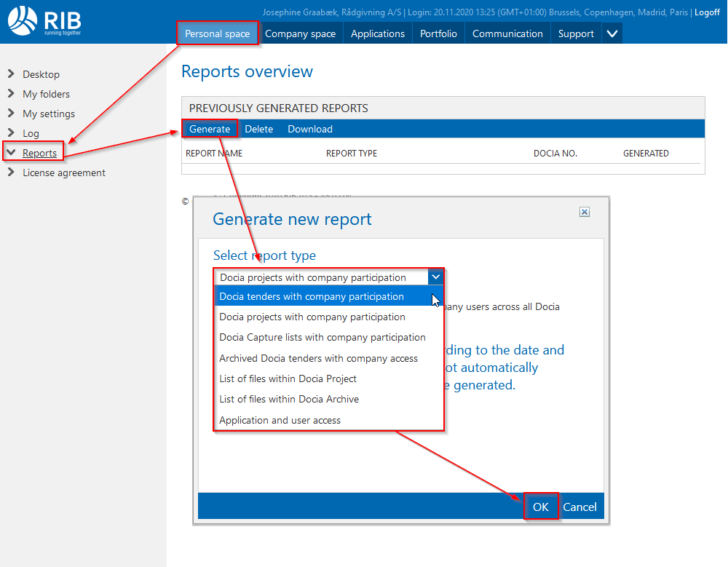Viewport: 728px width, 567px height.
Task: Open the Personal space tab
Action: click(x=217, y=33)
